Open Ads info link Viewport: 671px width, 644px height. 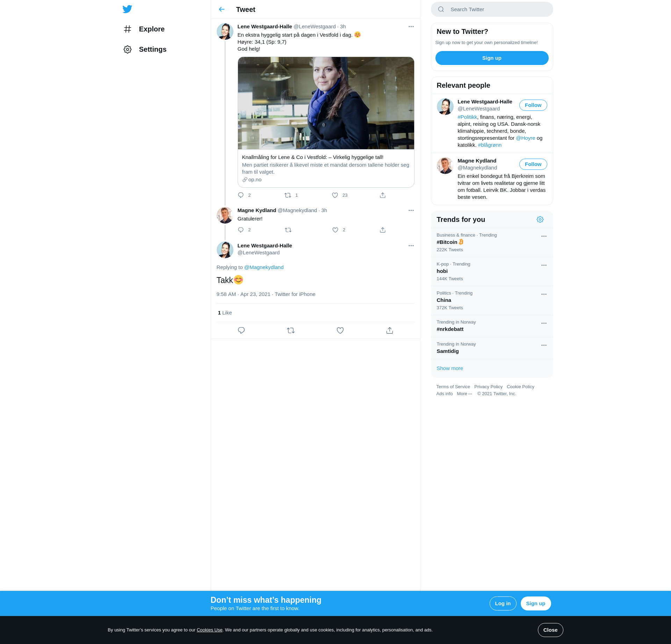[x=444, y=394]
